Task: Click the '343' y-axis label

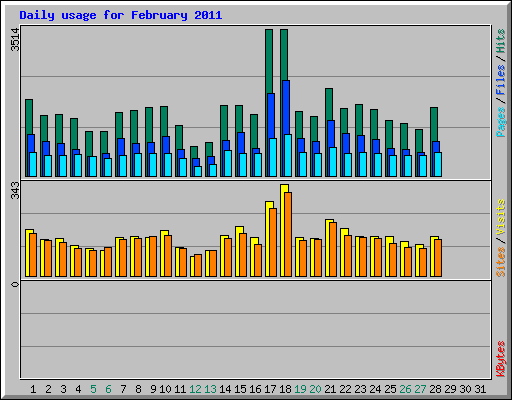Action: tap(15, 190)
